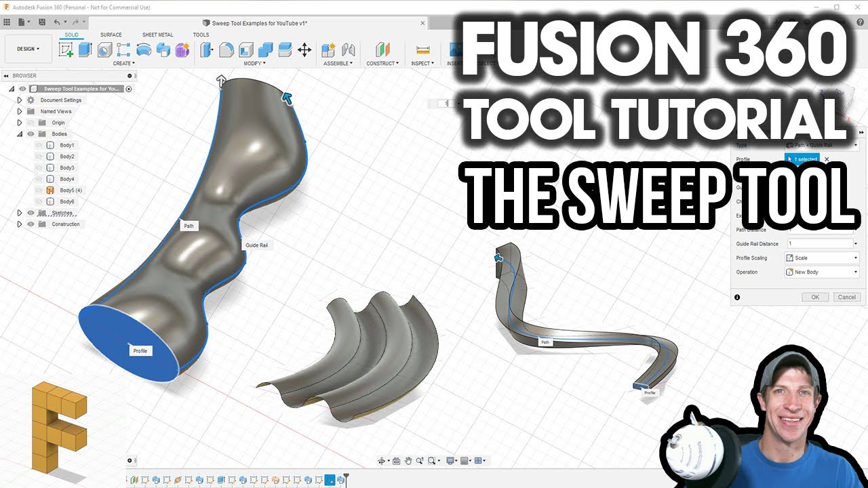868x488 pixels.
Task: Switch to the SURFACE tab
Action: tap(111, 35)
